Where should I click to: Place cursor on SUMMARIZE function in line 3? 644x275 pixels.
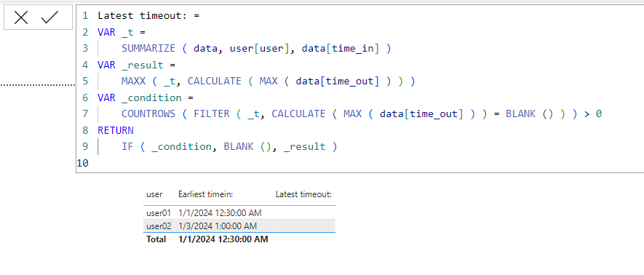[148, 49]
